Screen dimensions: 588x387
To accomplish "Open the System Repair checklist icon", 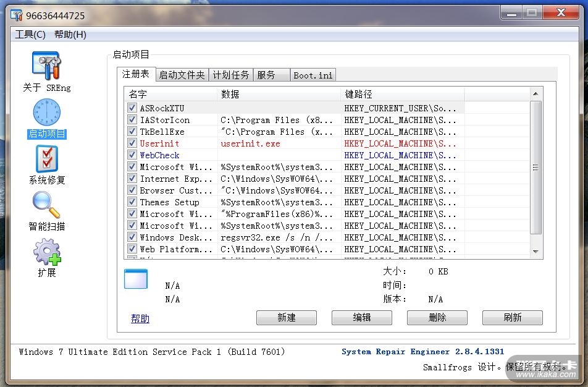I will point(46,159).
